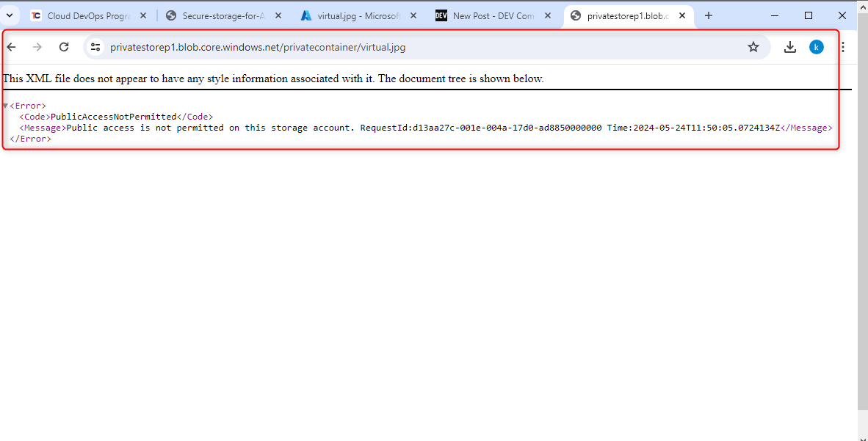
Task: Close the virtual.jpg Microsoft tab
Action: 413,16
